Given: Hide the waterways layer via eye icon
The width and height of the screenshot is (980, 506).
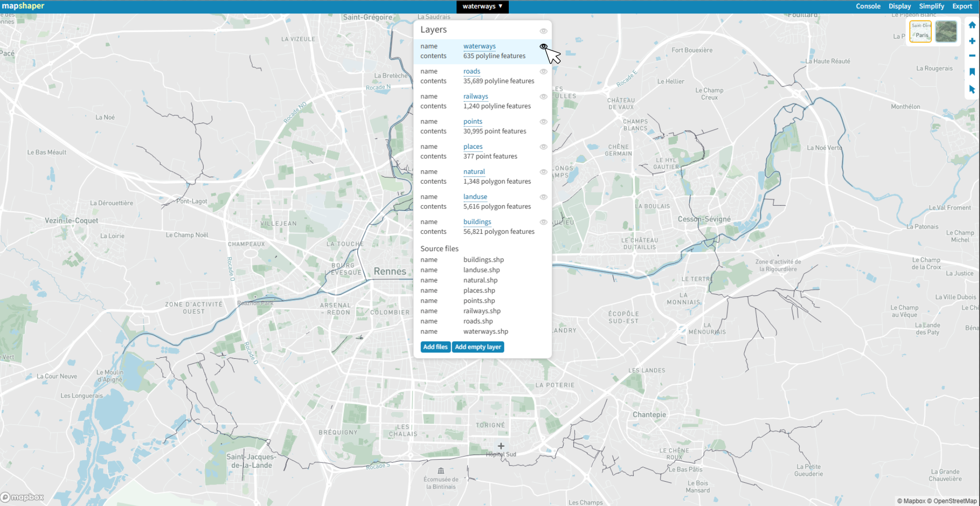Looking at the screenshot, I should coord(543,46).
